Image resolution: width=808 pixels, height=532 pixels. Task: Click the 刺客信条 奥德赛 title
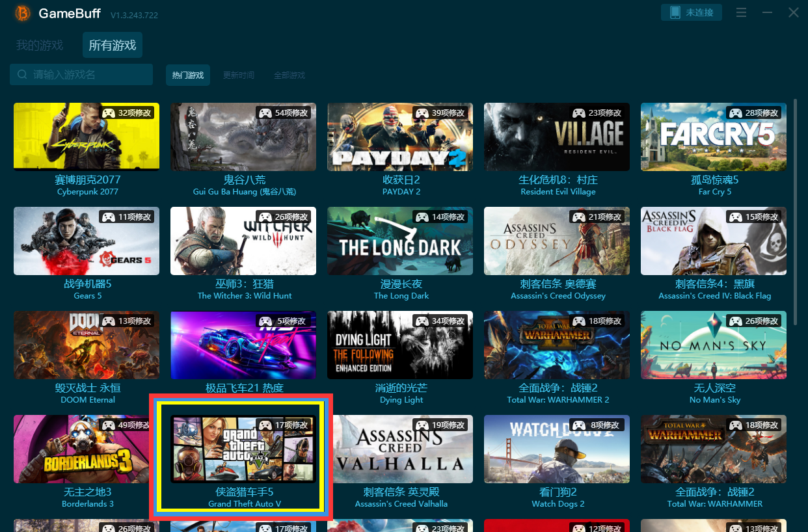(558, 284)
